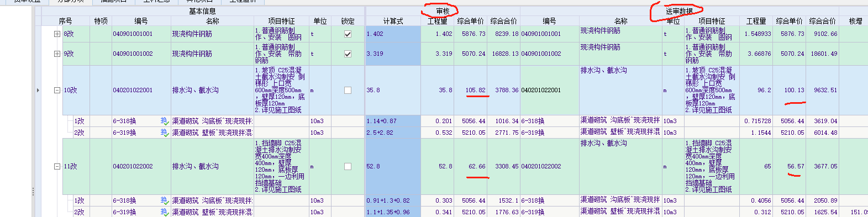
Task: Select the code cell 040201022002 under 基本信息
Action: point(141,166)
